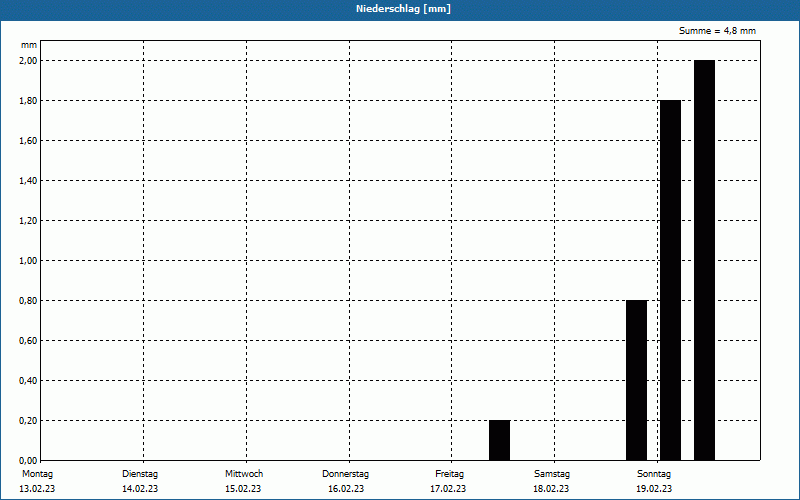Image resolution: width=800 pixels, height=500 pixels.
Task: Select the Montag axis label
Action: [37, 474]
